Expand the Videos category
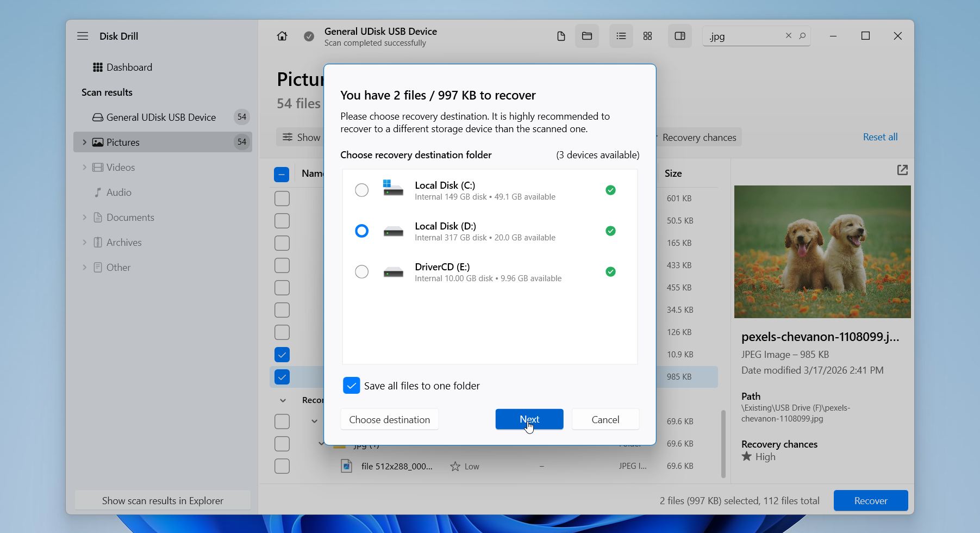The height and width of the screenshot is (533, 980). point(85,167)
